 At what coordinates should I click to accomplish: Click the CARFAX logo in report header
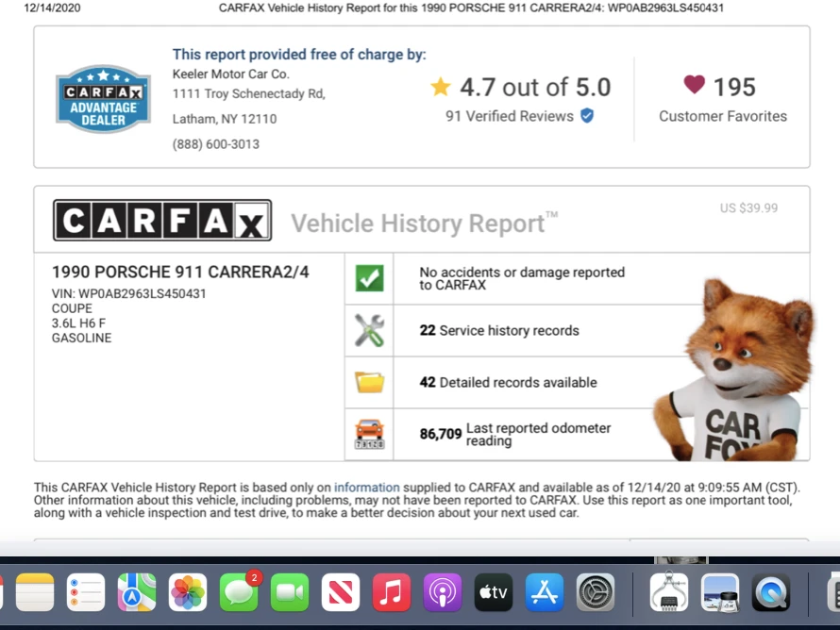click(x=162, y=221)
